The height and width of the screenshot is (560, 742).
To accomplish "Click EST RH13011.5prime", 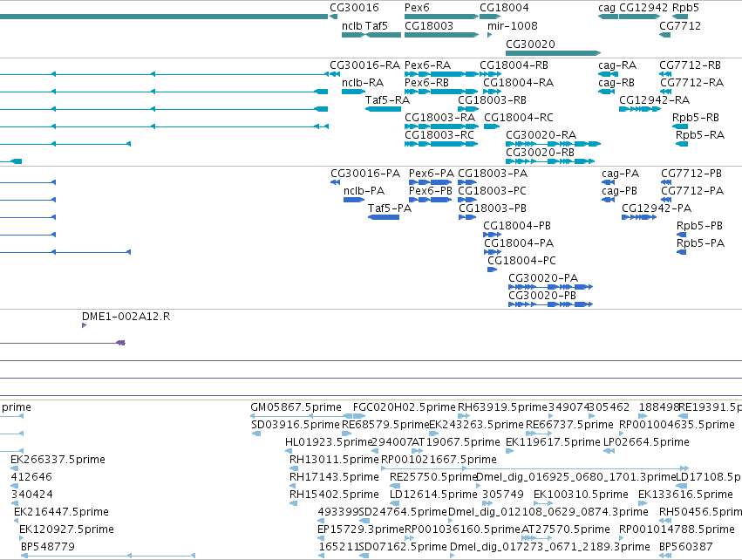I will point(293,468).
